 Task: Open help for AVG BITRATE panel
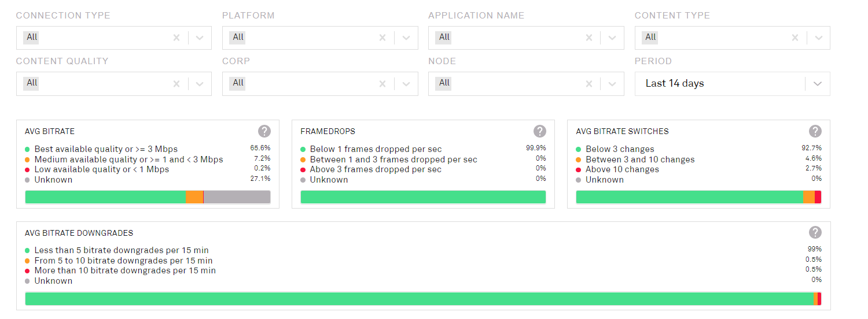(x=264, y=131)
